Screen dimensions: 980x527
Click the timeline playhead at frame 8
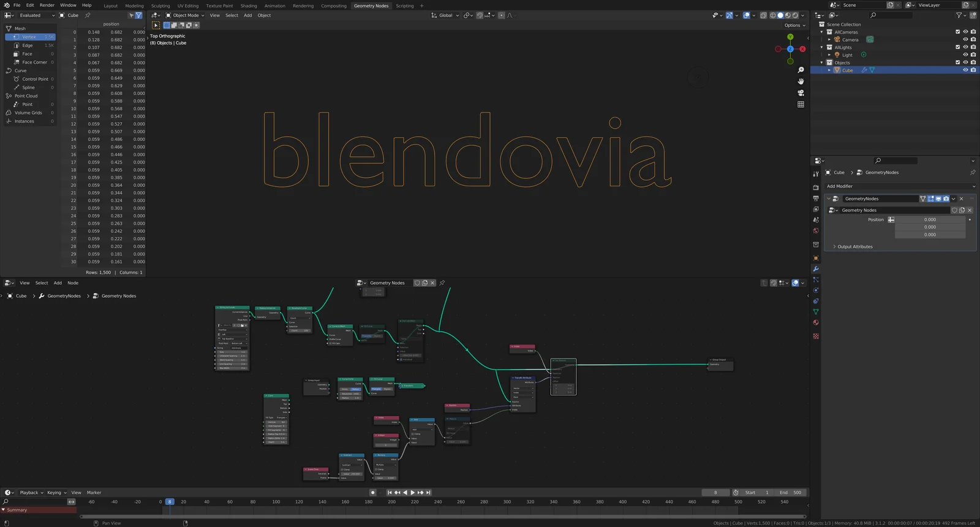[x=170, y=502]
